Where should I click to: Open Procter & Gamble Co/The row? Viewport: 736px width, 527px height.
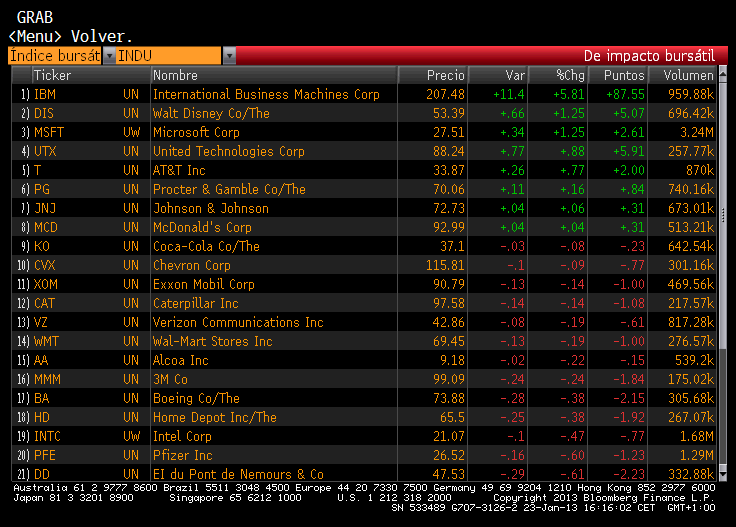364,189
